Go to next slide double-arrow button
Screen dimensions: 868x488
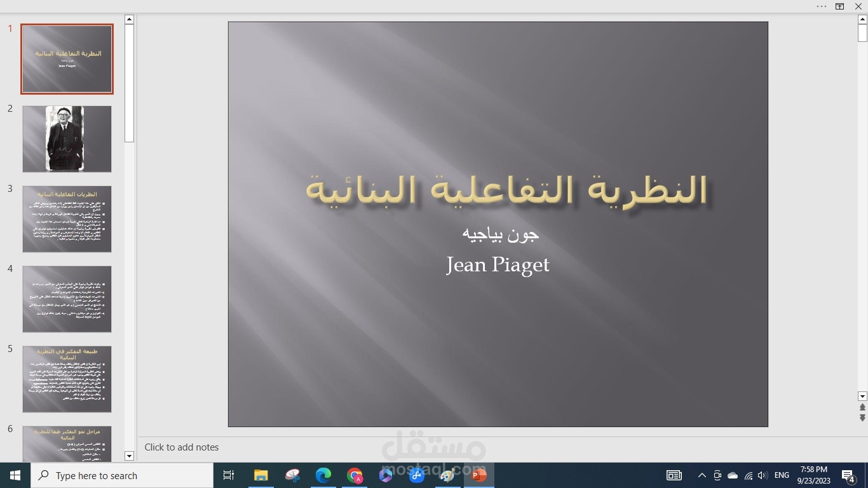[862, 417]
